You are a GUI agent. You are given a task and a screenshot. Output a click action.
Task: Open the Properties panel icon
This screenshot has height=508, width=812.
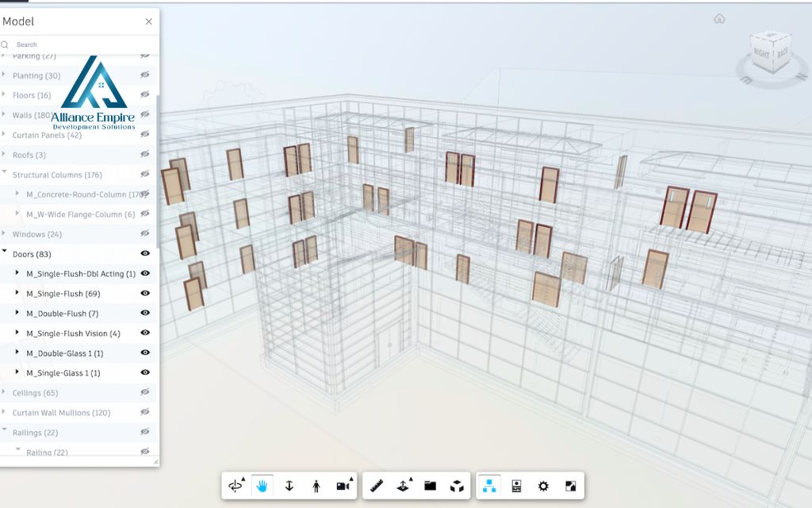point(516,486)
